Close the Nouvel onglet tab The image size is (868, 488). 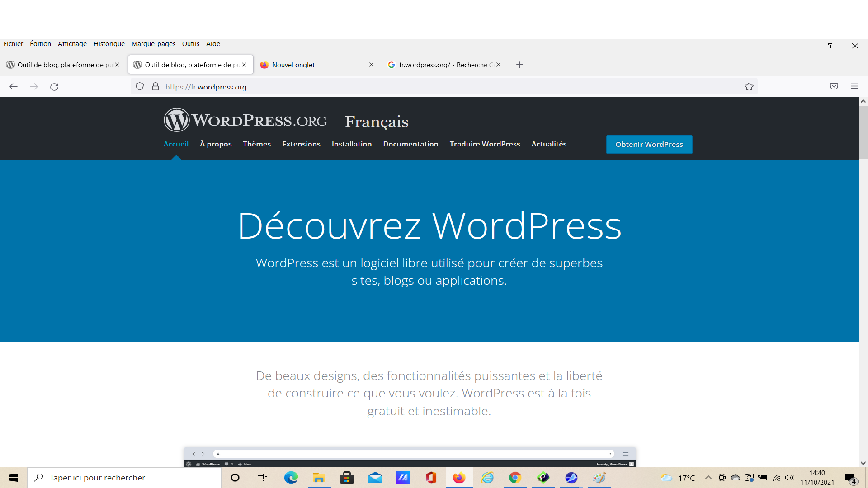click(x=371, y=65)
